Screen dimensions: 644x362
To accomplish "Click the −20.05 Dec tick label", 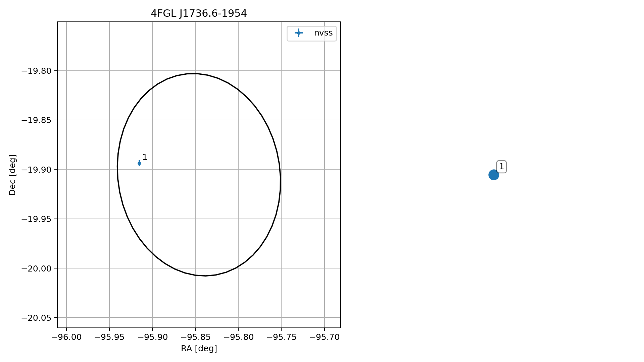I will [x=36, y=318].
